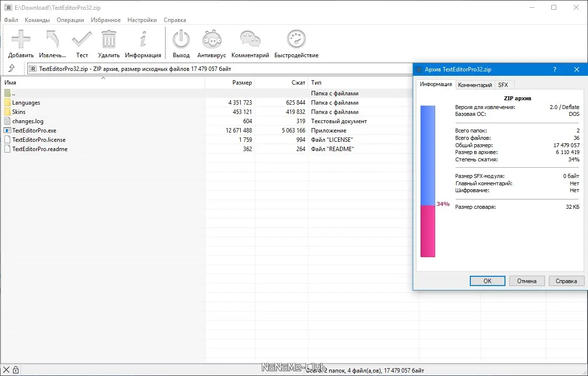The width and height of the screenshot is (588, 376).
Task: Select the Skins folder icon
Action: [7, 112]
